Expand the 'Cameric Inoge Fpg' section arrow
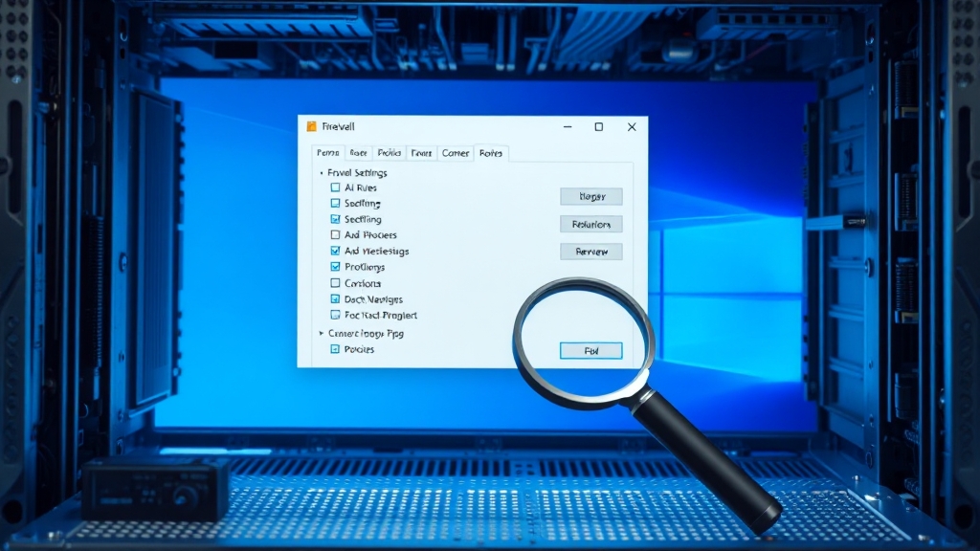The height and width of the screenshot is (551, 980). [x=322, y=334]
